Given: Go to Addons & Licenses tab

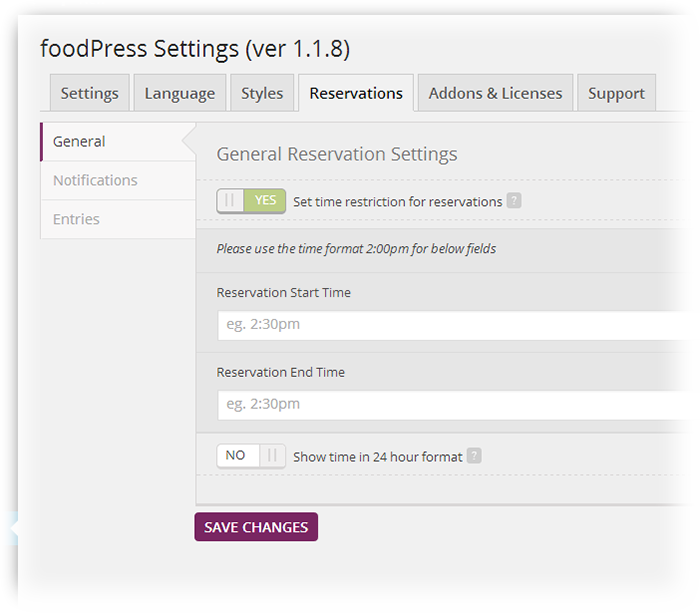Looking at the screenshot, I should [495, 93].
